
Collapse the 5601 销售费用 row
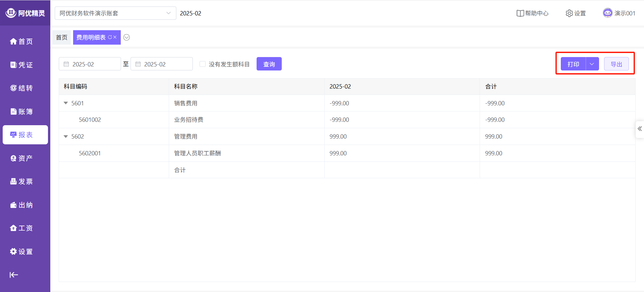(66, 103)
